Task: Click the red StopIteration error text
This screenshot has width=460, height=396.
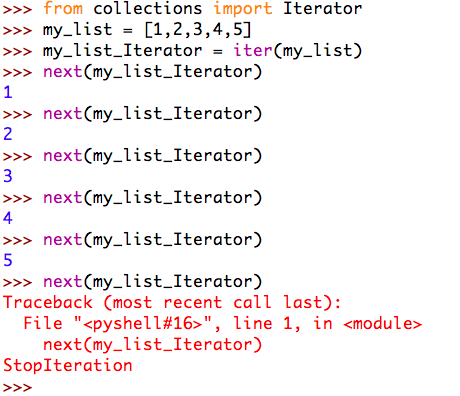Action: (68, 366)
